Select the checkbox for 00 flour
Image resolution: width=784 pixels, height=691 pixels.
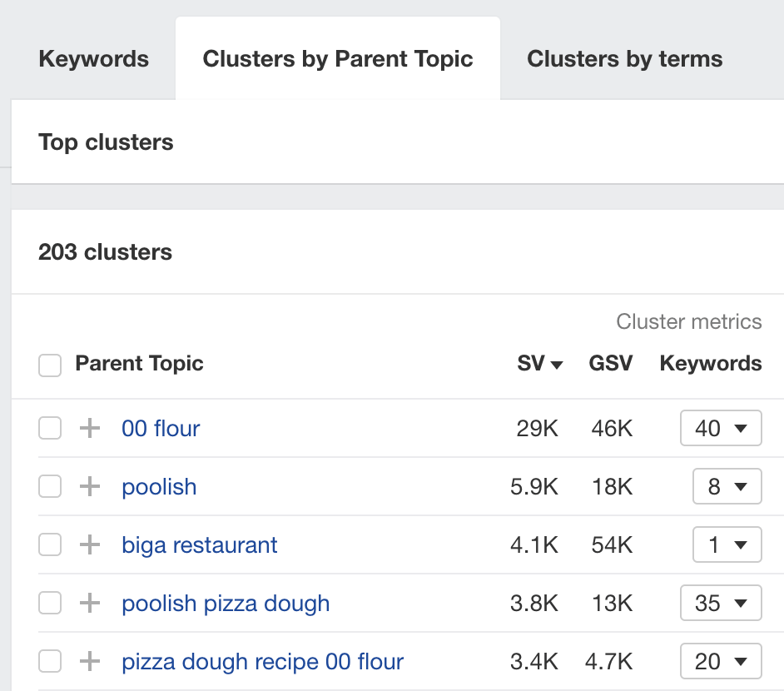coord(50,428)
